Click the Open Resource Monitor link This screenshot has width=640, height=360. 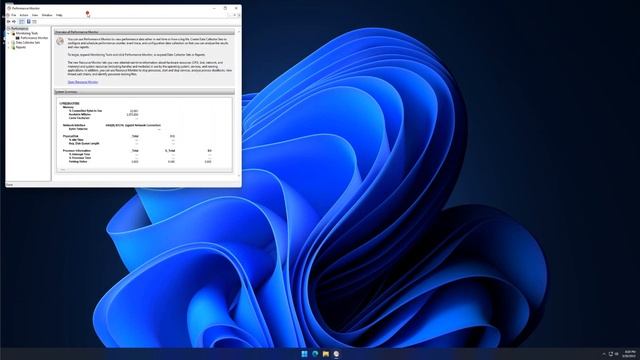tap(83, 82)
